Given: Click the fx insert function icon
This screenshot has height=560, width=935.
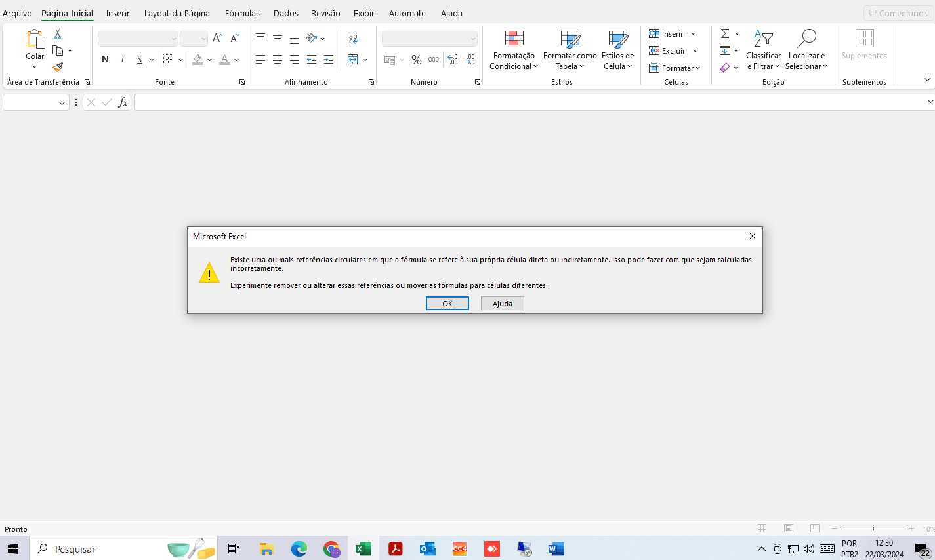Looking at the screenshot, I should tap(123, 102).
